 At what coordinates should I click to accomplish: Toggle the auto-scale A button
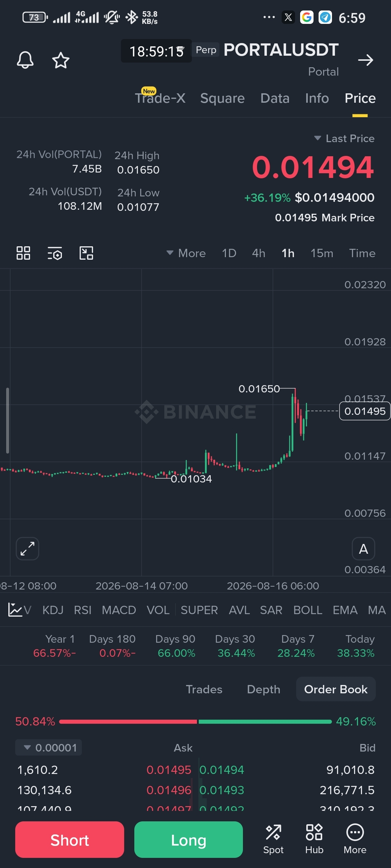[x=363, y=549]
